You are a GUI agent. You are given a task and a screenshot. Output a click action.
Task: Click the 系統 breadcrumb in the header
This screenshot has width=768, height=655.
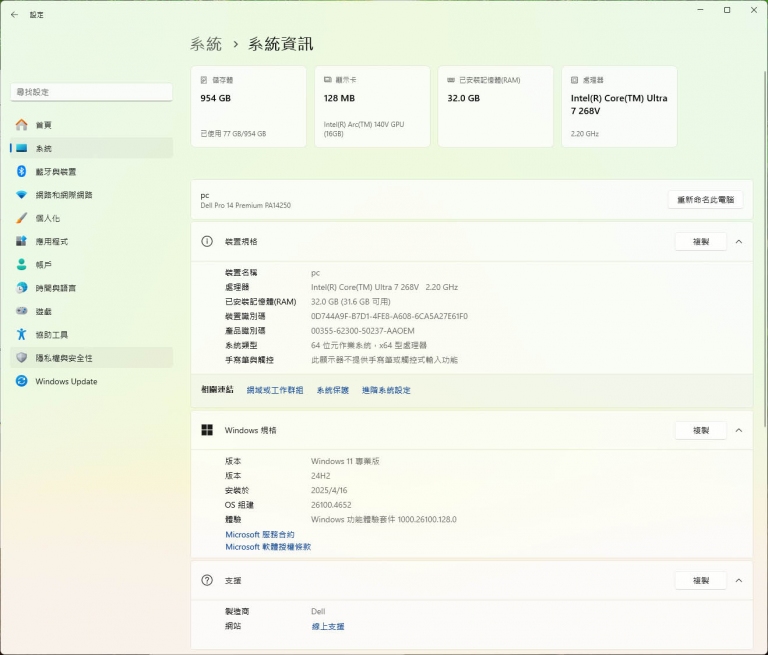pyautogui.click(x=206, y=44)
